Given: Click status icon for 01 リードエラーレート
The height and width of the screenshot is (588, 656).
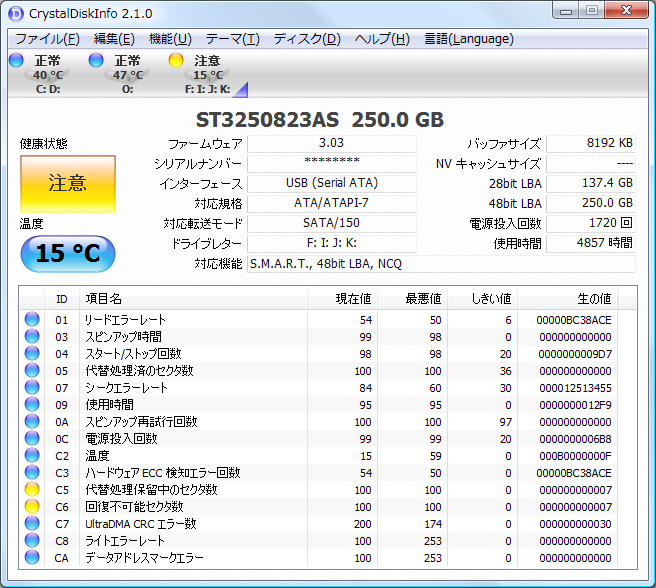Looking at the screenshot, I should pyautogui.click(x=32, y=319).
